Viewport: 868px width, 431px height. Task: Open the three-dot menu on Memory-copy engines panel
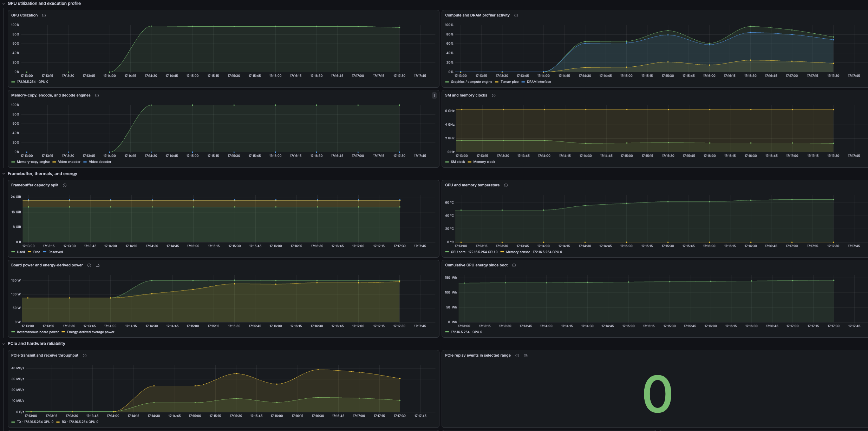tap(435, 95)
